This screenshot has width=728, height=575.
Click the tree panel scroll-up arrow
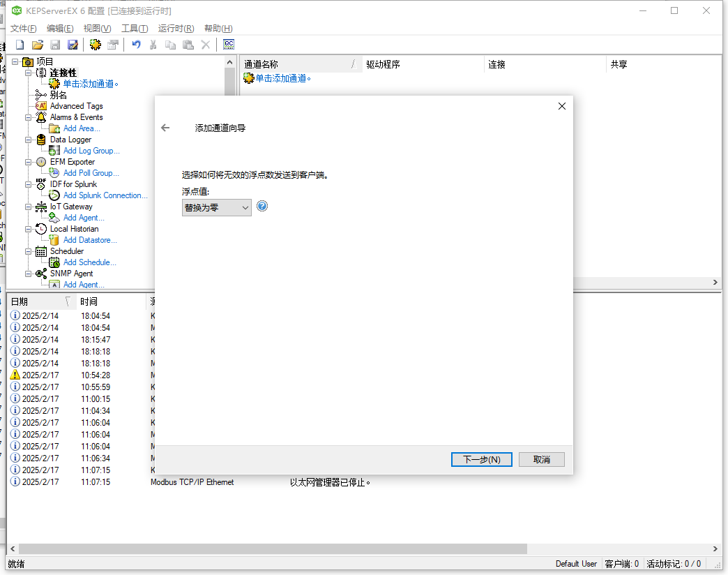229,62
